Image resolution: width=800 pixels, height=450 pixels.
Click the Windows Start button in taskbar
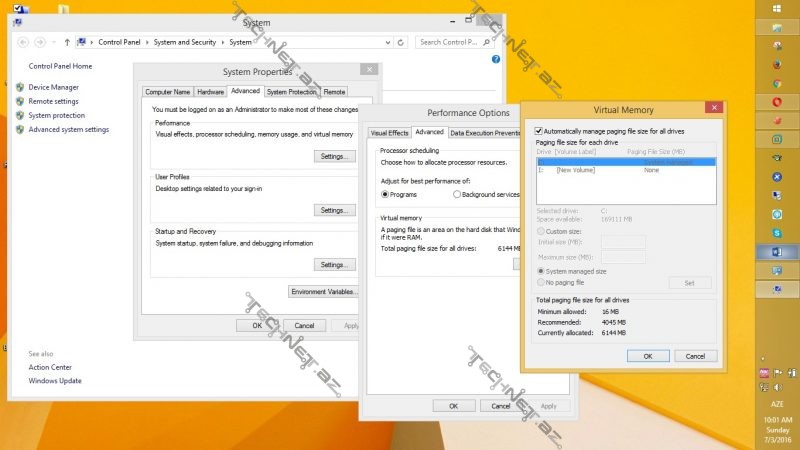click(776, 7)
